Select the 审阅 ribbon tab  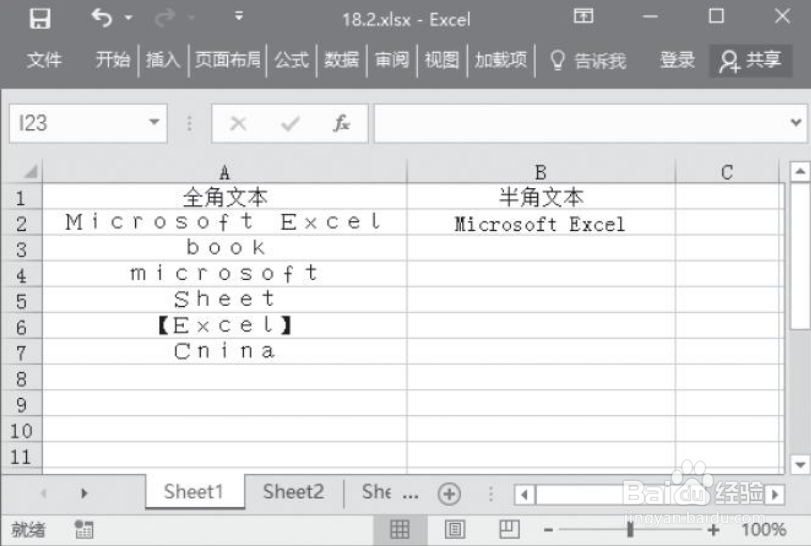click(x=392, y=60)
